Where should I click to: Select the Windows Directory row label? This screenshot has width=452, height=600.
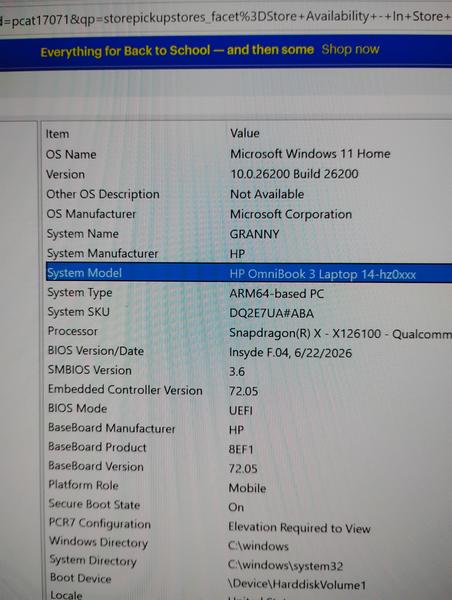pos(98,542)
